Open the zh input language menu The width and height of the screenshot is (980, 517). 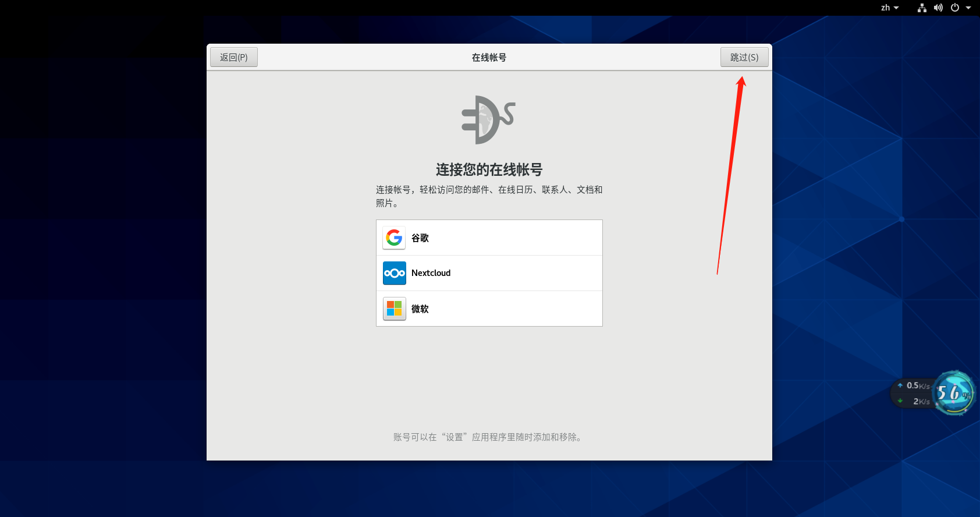tap(890, 8)
